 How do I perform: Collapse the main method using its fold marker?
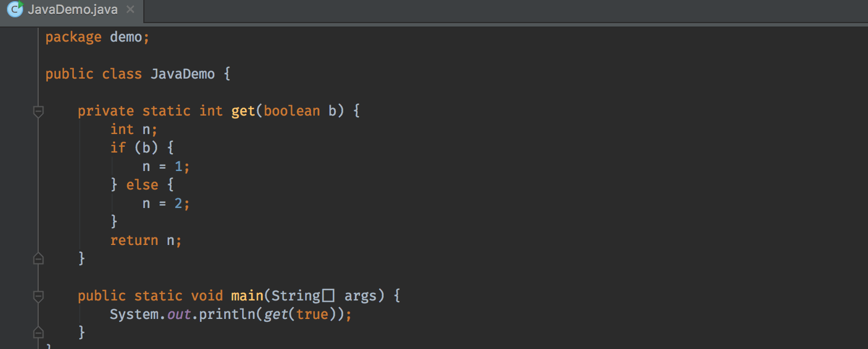(x=38, y=296)
